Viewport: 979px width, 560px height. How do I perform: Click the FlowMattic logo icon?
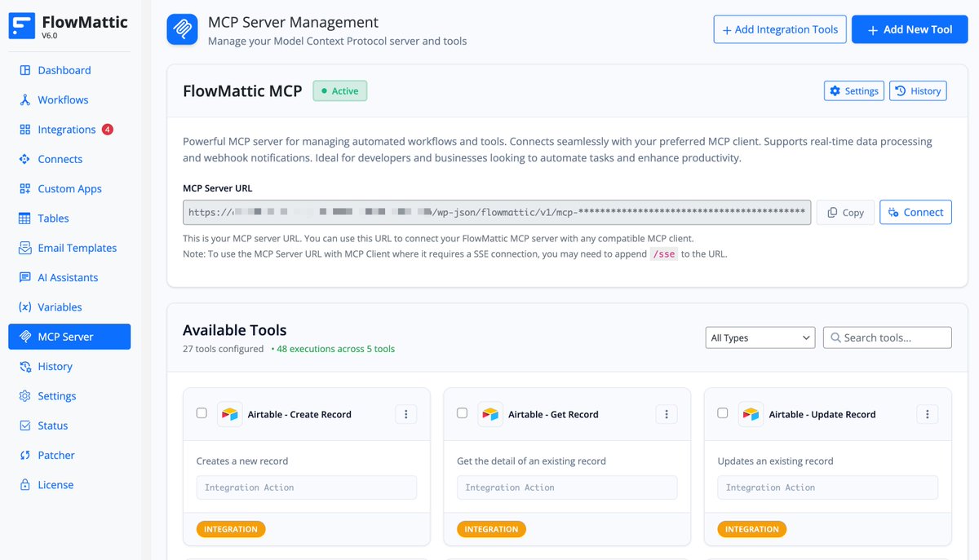pyautogui.click(x=22, y=26)
